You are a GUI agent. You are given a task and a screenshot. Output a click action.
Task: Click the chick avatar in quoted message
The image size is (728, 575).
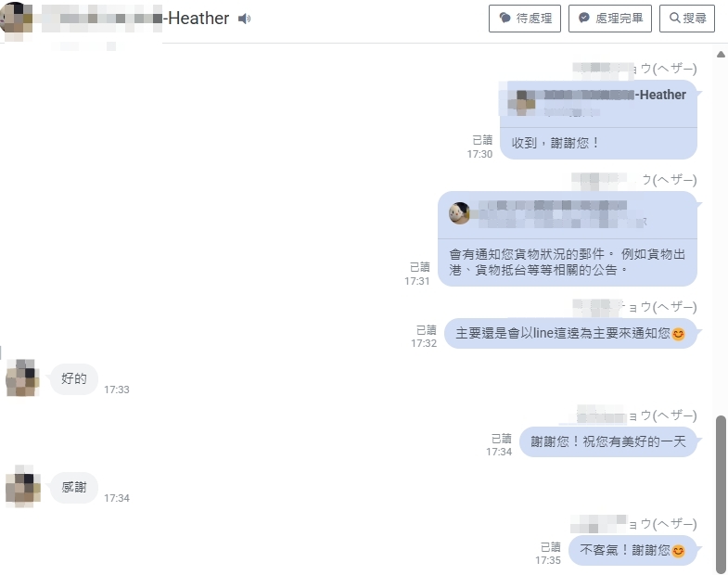pos(459,213)
